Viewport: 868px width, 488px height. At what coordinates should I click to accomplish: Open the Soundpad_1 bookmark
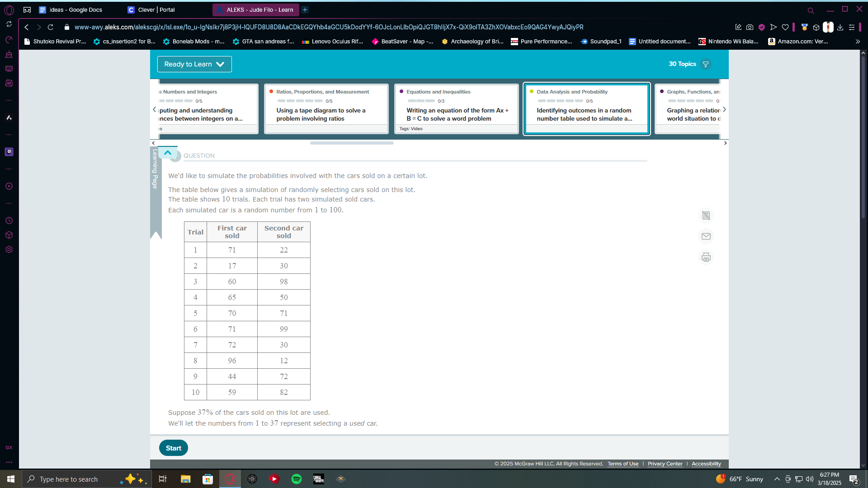point(601,42)
